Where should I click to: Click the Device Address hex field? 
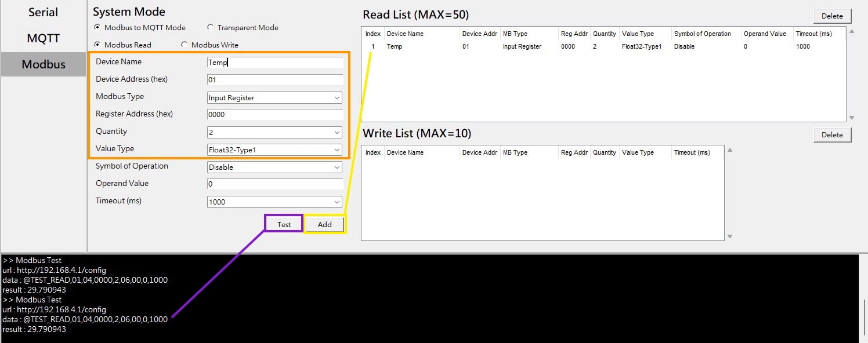point(274,80)
